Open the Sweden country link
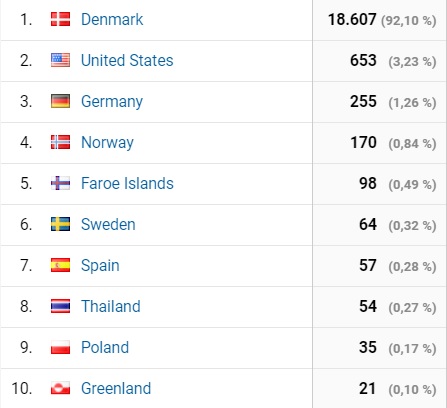447x408 pixels. (108, 224)
